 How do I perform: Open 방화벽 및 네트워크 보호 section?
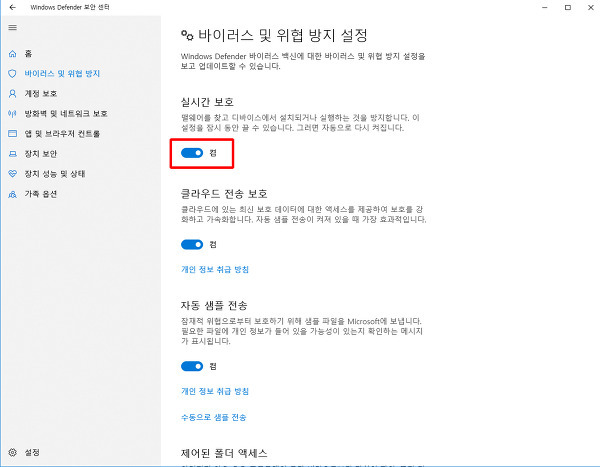[66, 114]
